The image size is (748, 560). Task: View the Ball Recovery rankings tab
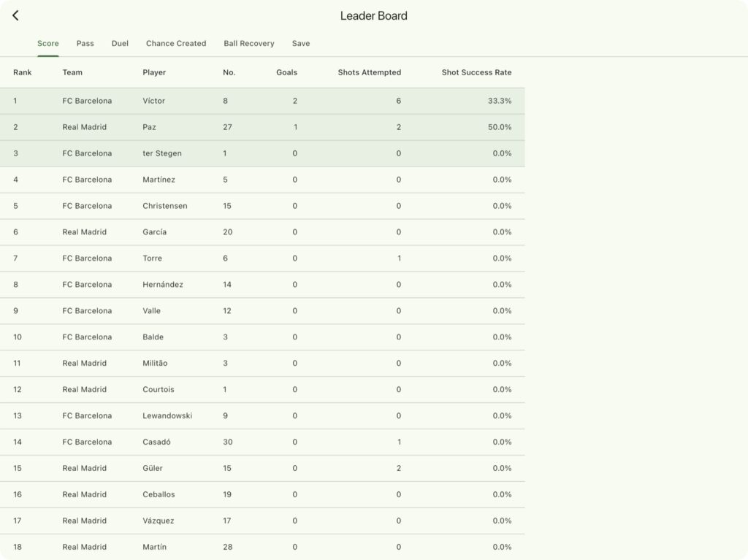click(249, 43)
